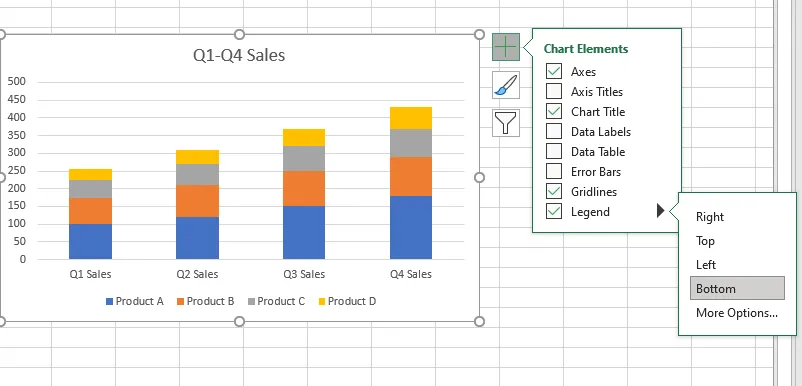Select the Q1-Q4 Sales chart title
This screenshot has width=802, height=386.
coord(239,55)
